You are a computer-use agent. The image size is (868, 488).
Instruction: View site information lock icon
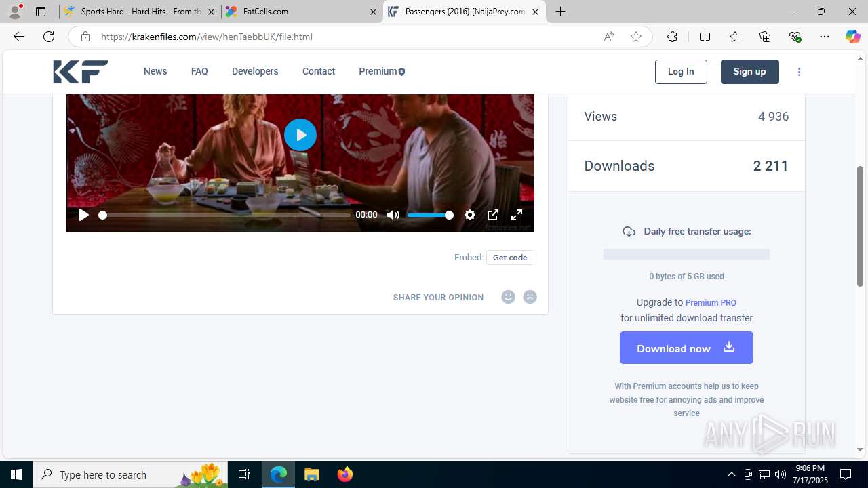coord(85,37)
